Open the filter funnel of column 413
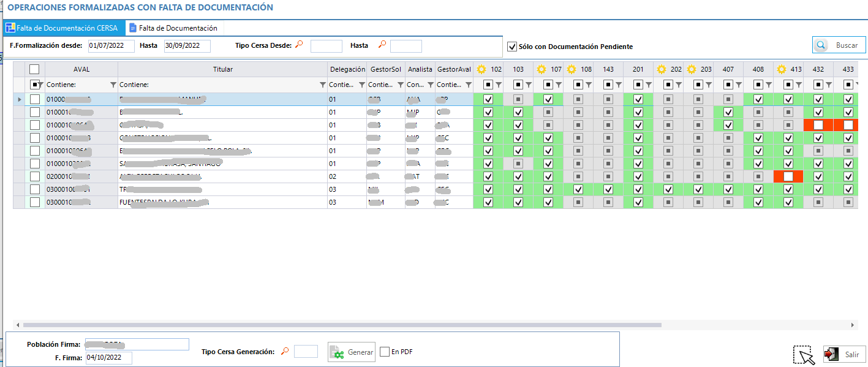 click(798, 85)
